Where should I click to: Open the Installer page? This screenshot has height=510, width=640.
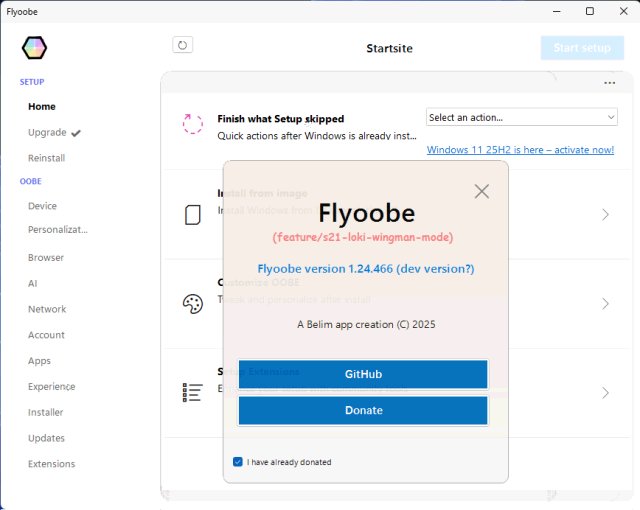(45, 412)
